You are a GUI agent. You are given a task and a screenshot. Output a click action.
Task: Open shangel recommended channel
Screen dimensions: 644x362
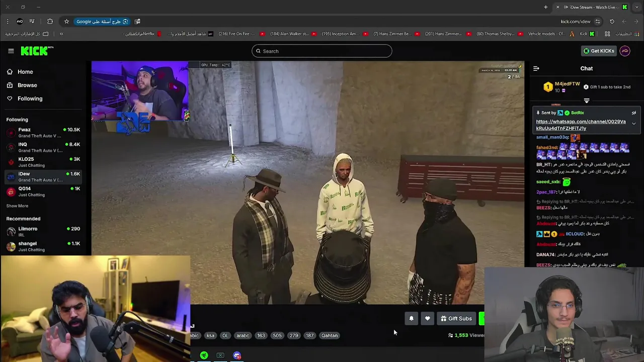[x=43, y=246]
